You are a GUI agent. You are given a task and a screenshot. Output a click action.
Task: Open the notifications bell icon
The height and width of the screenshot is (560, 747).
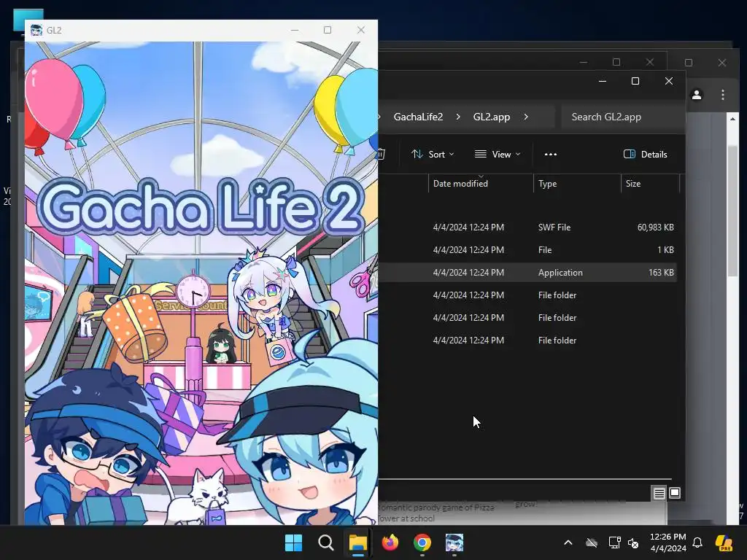point(697,542)
